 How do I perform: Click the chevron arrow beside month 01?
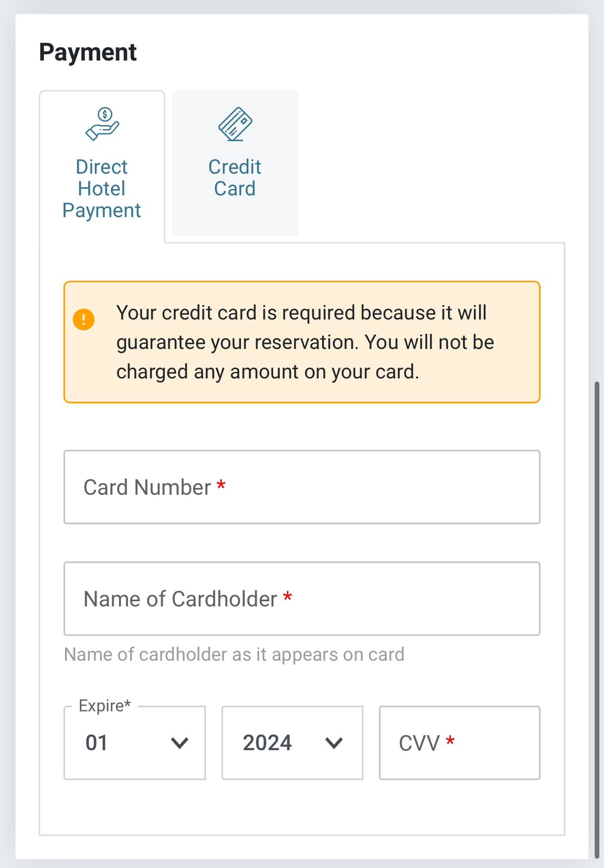pyautogui.click(x=179, y=743)
